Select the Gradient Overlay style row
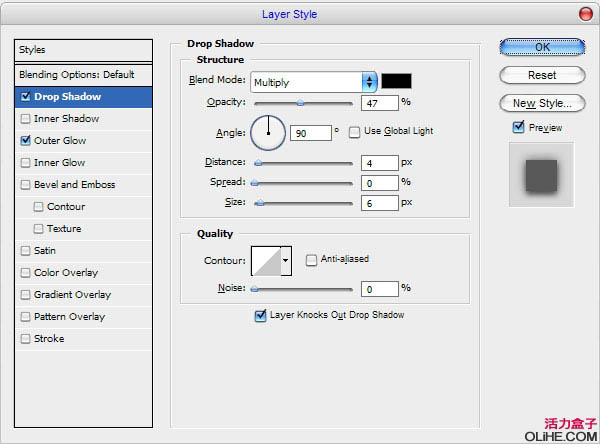This screenshot has height=444, width=600. coord(83,295)
